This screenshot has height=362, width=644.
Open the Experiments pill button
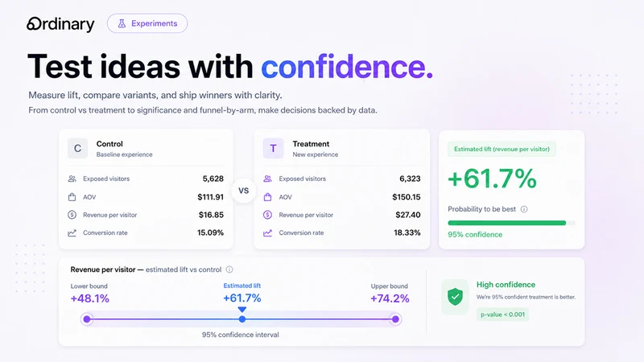click(147, 23)
